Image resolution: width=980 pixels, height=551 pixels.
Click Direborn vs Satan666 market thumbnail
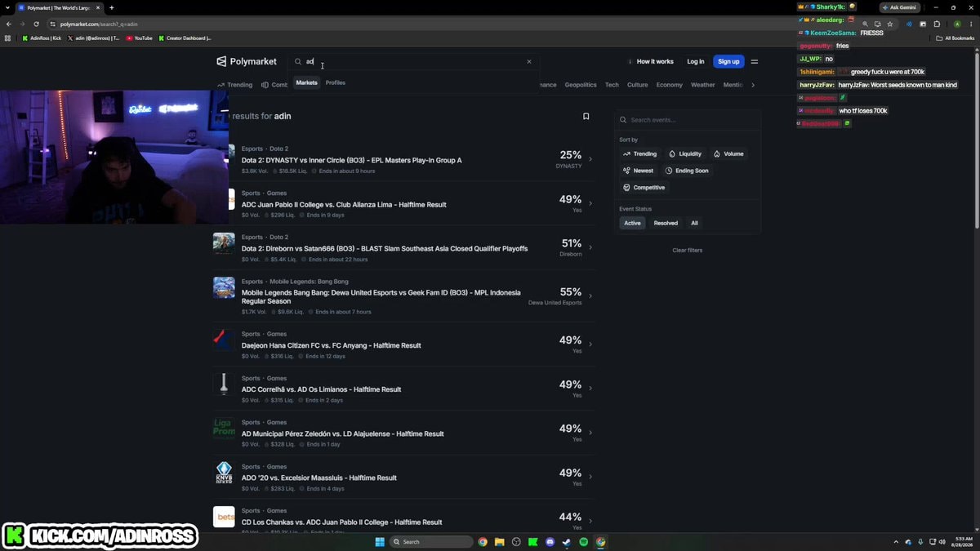[x=224, y=243]
